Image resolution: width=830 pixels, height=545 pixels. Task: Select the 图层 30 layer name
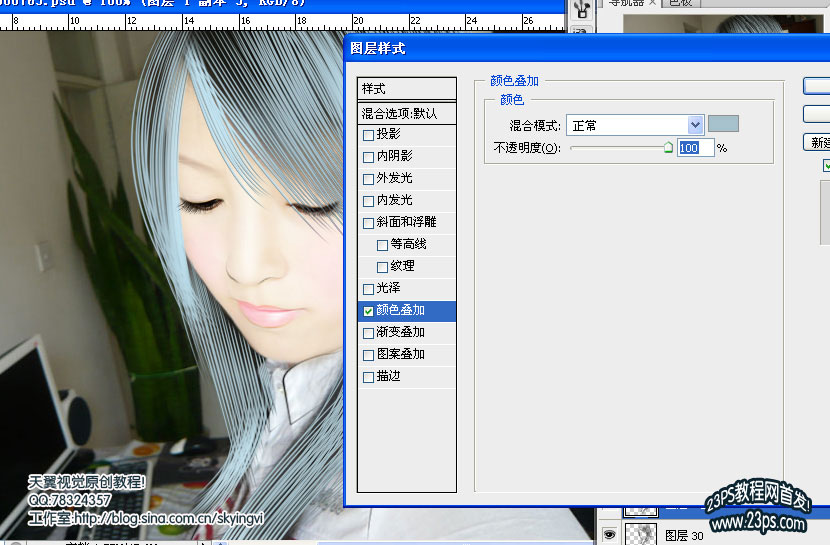684,536
